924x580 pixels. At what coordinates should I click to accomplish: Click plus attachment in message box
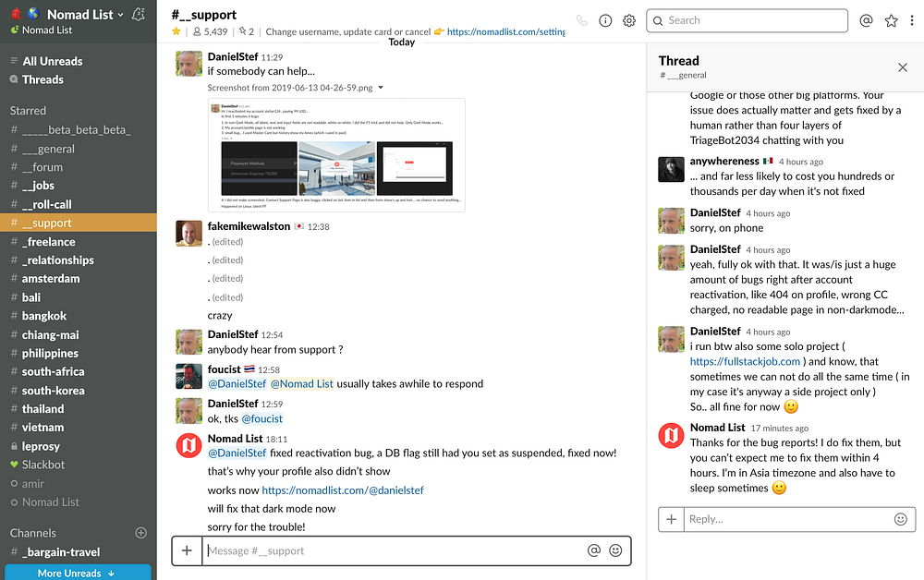[x=187, y=550]
